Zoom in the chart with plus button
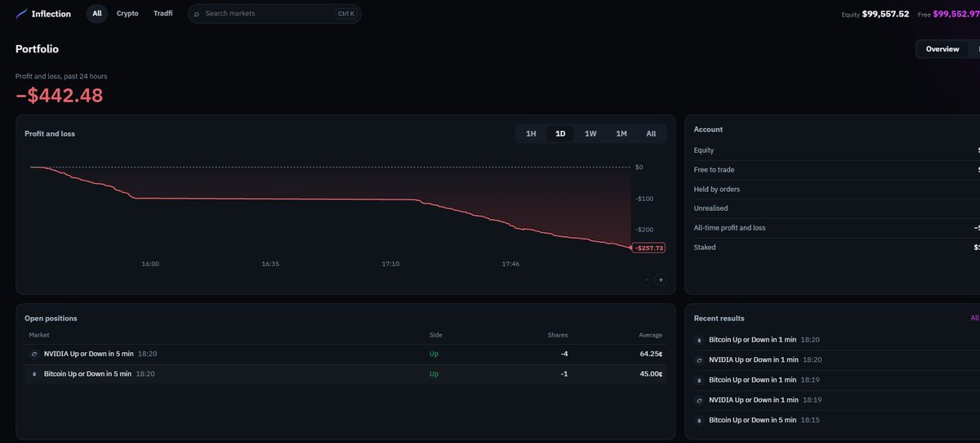 [x=661, y=280]
